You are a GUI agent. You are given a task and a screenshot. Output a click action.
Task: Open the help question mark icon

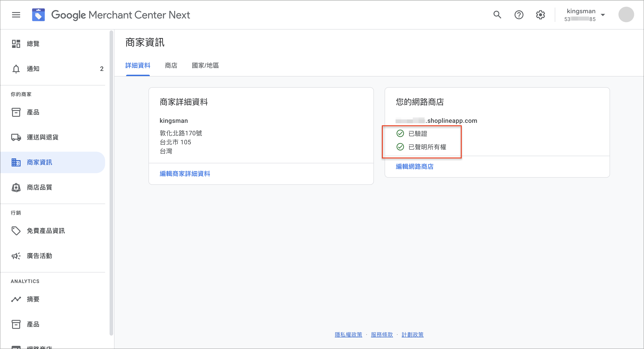(x=519, y=15)
